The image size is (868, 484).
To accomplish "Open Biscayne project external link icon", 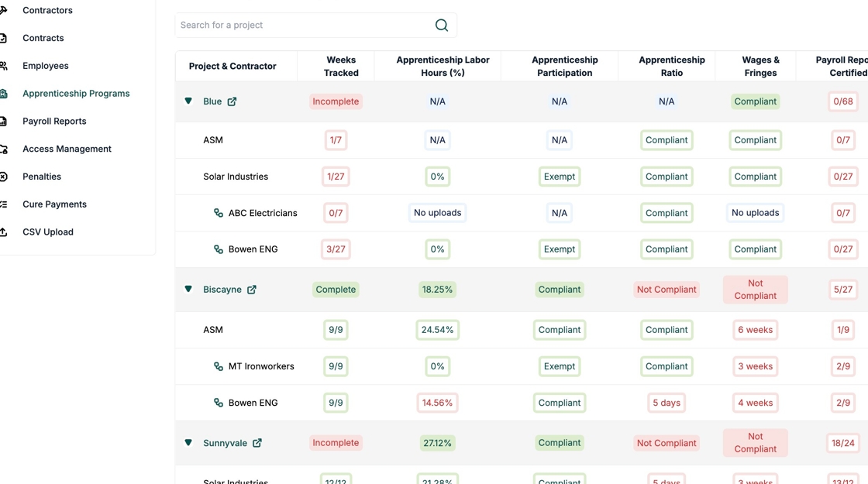I will (x=252, y=290).
